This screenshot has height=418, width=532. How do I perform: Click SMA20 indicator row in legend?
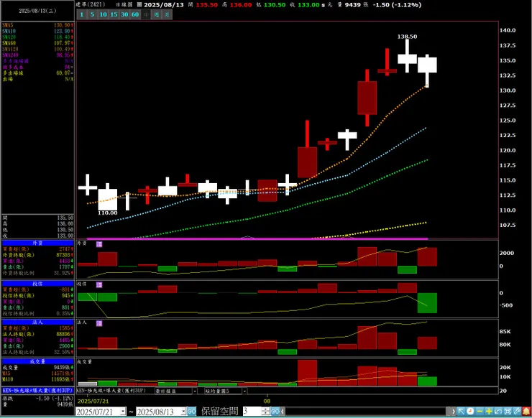click(x=37, y=37)
